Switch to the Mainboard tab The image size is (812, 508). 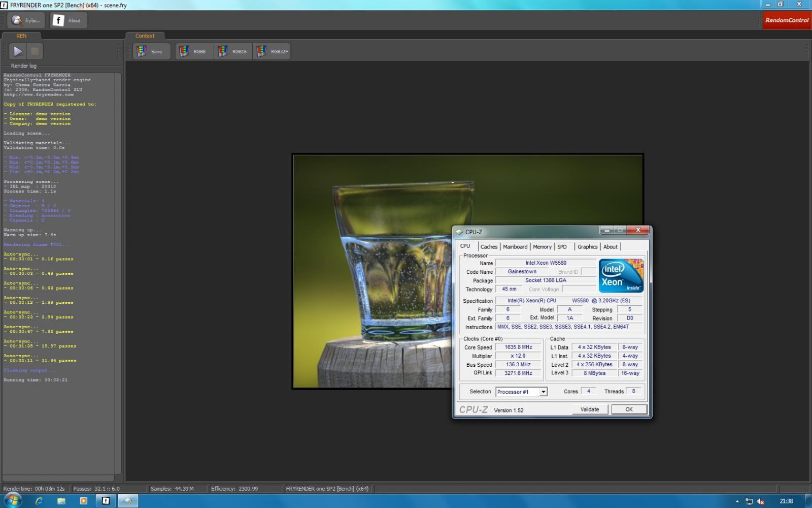[x=515, y=247]
